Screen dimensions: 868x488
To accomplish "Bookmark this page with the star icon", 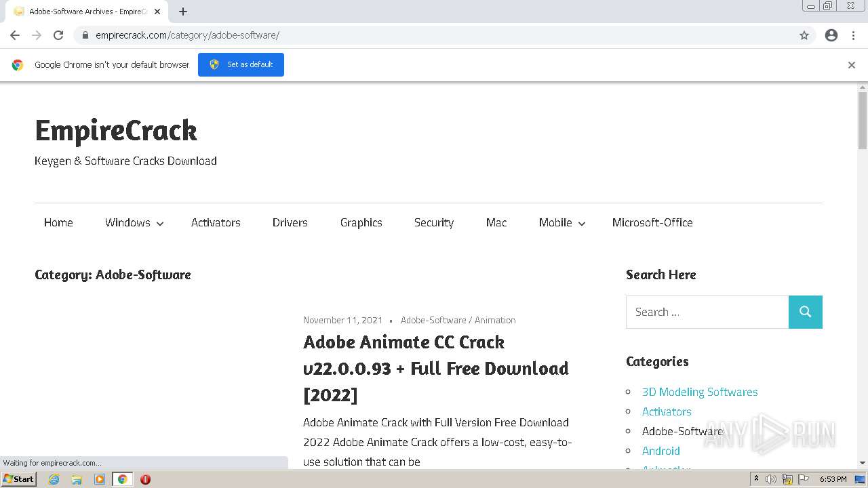I will tap(804, 35).
